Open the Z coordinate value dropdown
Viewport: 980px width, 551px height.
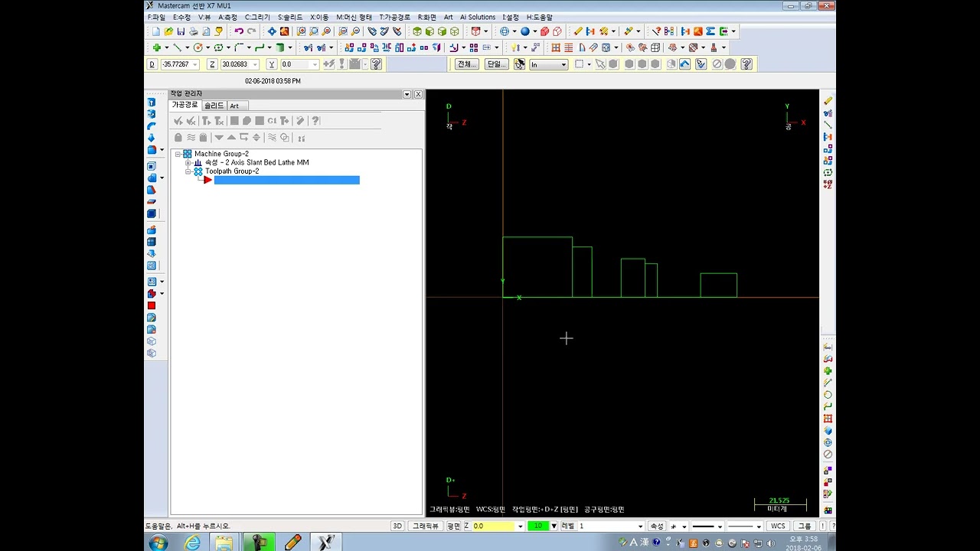tap(255, 64)
